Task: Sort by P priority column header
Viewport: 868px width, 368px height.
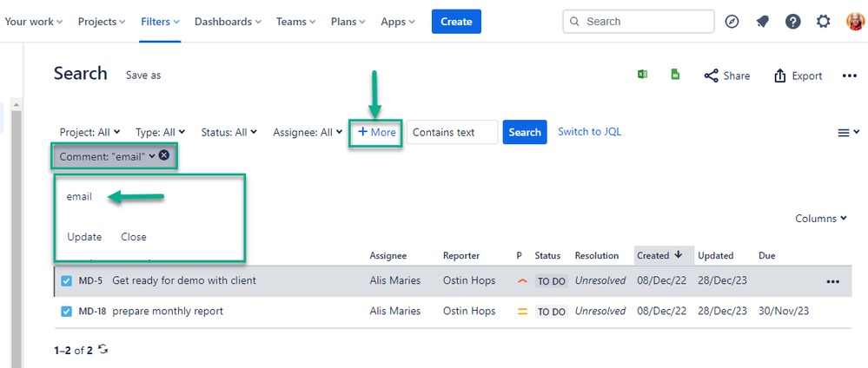Action: 520,256
